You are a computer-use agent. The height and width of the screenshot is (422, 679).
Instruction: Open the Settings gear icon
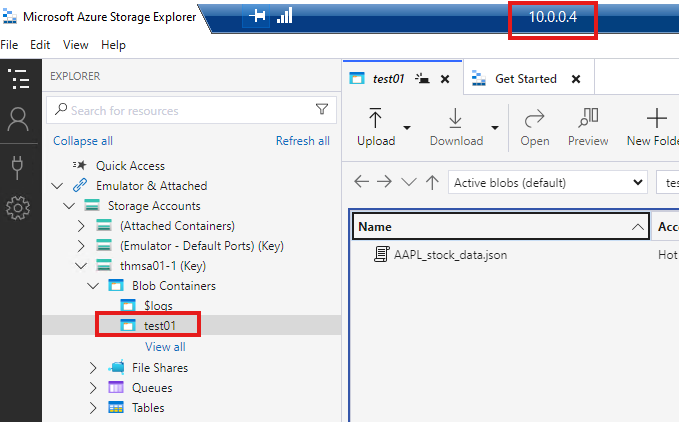click(x=18, y=208)
